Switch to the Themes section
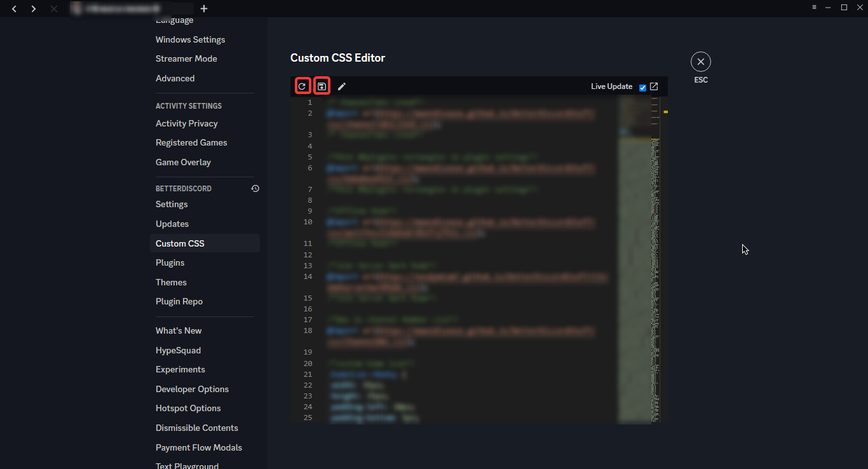Screen dimensions: 868x469 coord(170,282)
